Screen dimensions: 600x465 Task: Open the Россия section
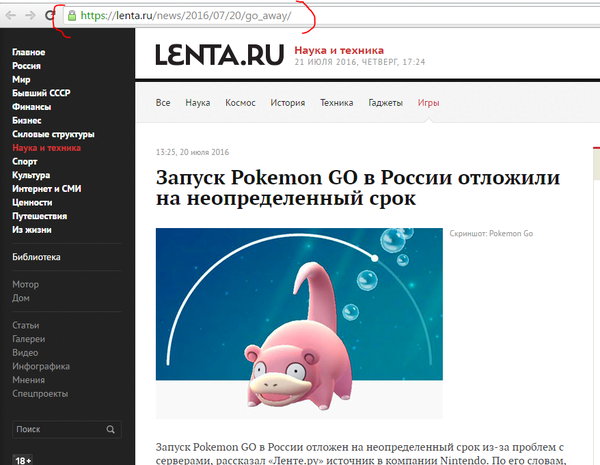pyautogui.click(x=26, y=66)
